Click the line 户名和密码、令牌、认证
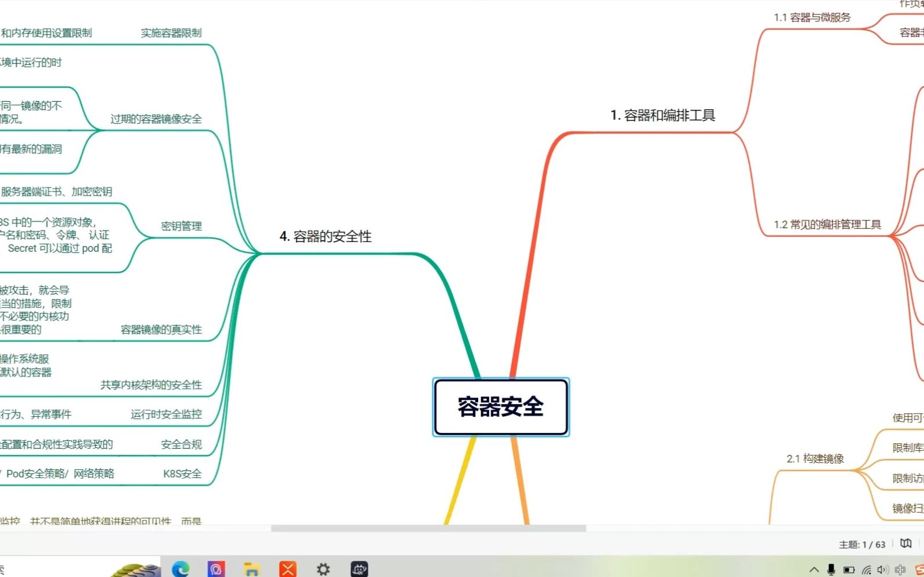This screenshot has height=577, width=924. (55, 235)
